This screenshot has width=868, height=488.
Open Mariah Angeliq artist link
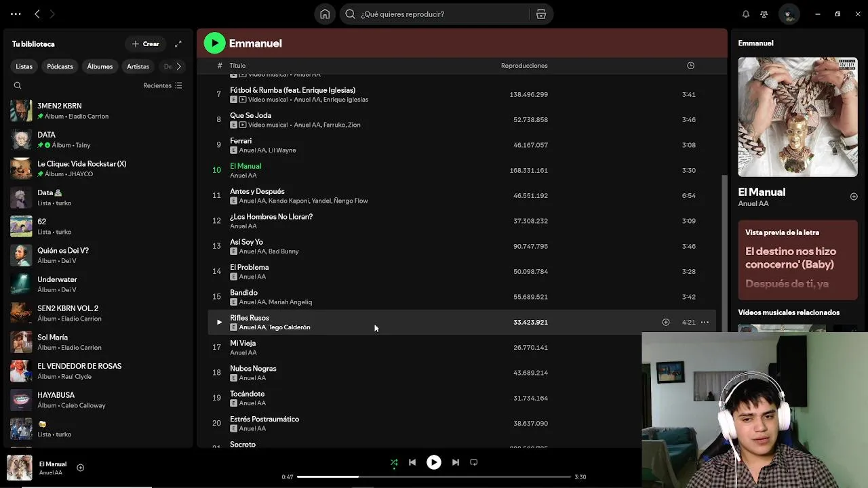click(x=290, y=302)
